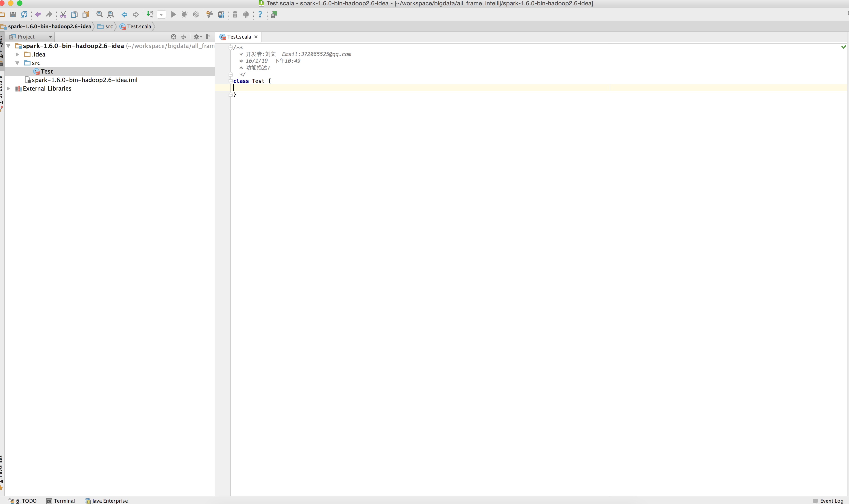849x504 pixels.
Task: Collapse all in the Project panel
Action: pos(183,37)
